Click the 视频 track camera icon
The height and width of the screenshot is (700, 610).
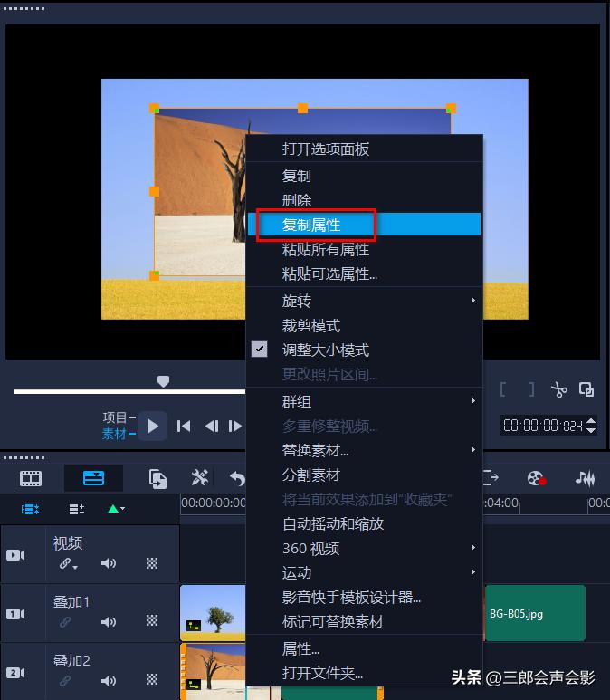pyautogui.click(x=15, y=555)
